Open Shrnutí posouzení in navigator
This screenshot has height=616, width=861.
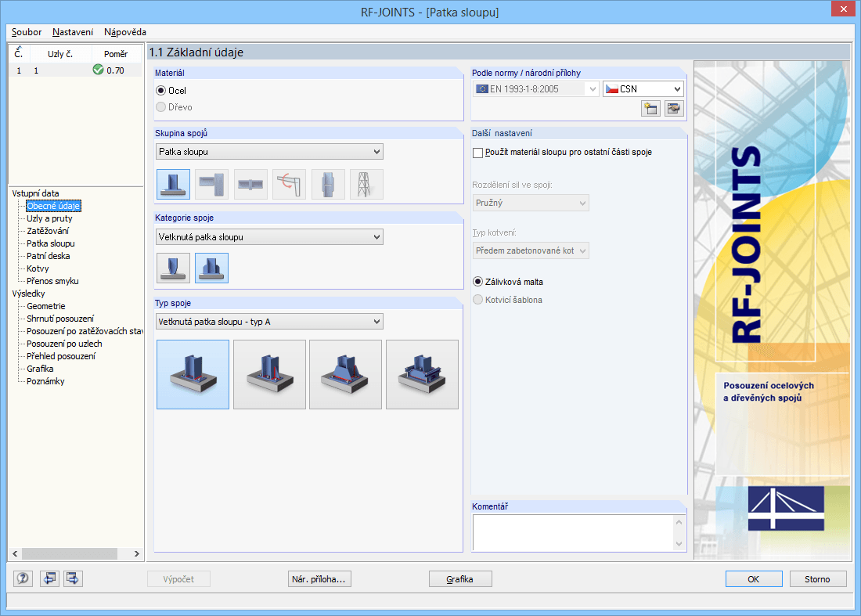60,319
